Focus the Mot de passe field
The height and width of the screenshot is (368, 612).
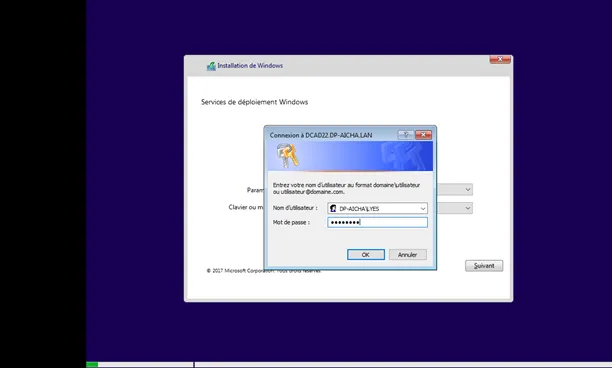[377, 222]
